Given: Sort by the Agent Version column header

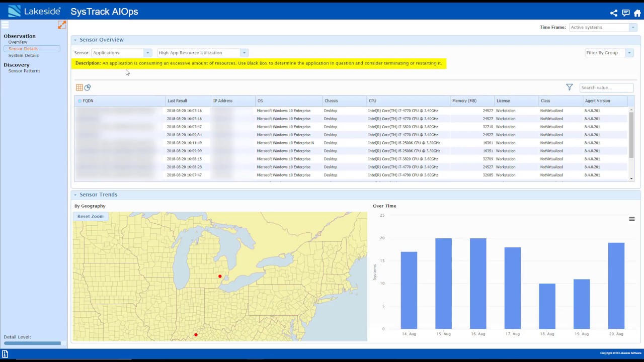Looking at the screenshot, I should tap(605, 101).
